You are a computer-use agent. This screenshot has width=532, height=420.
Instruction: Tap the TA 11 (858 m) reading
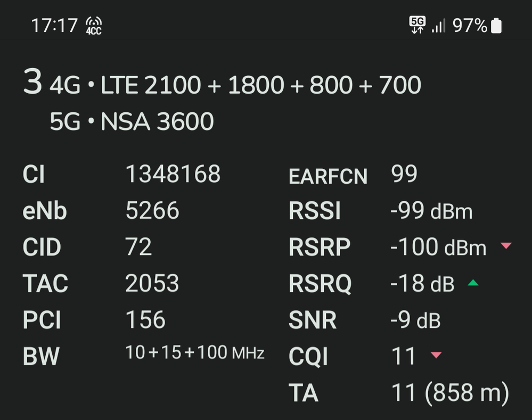click(450, 393)
